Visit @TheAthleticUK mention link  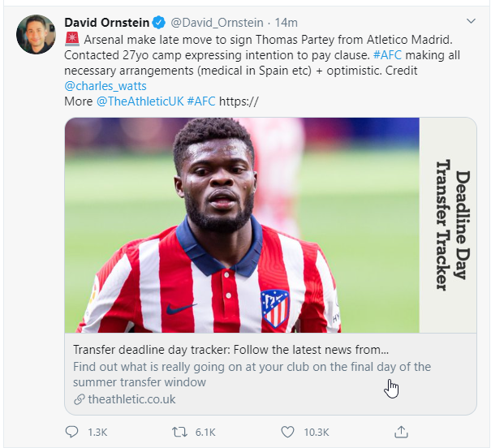140,101
